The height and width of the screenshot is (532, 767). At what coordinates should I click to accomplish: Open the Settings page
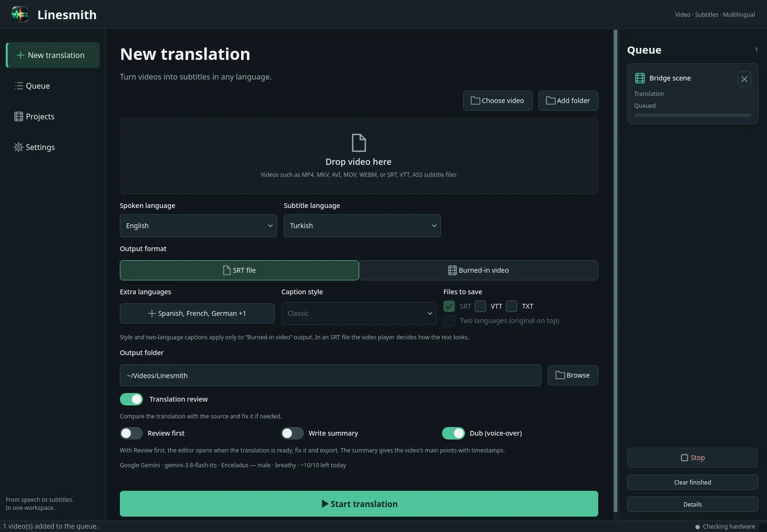[53, 147]
